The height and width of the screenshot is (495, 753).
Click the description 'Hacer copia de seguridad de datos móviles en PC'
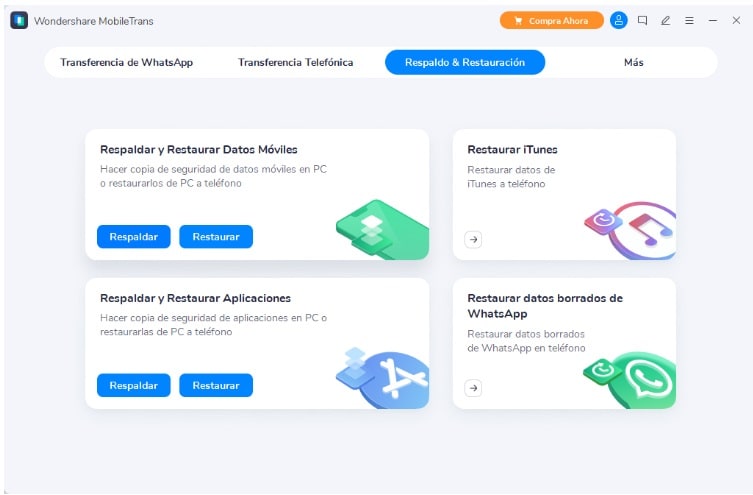pyautogui.click(x=213, y=176)
